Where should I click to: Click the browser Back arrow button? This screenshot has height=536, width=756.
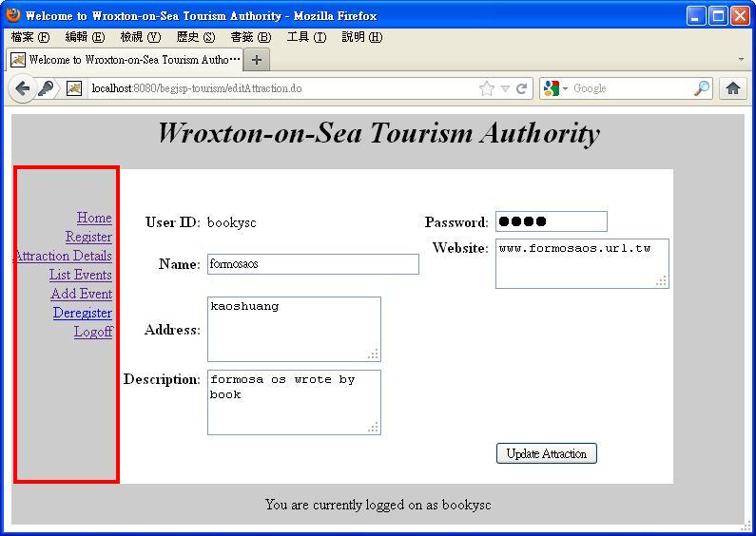pos(22,88)
